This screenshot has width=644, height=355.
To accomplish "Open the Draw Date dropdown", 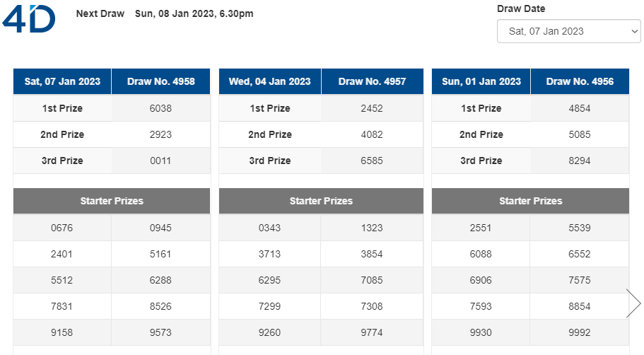I will click(x=568, y=31).
